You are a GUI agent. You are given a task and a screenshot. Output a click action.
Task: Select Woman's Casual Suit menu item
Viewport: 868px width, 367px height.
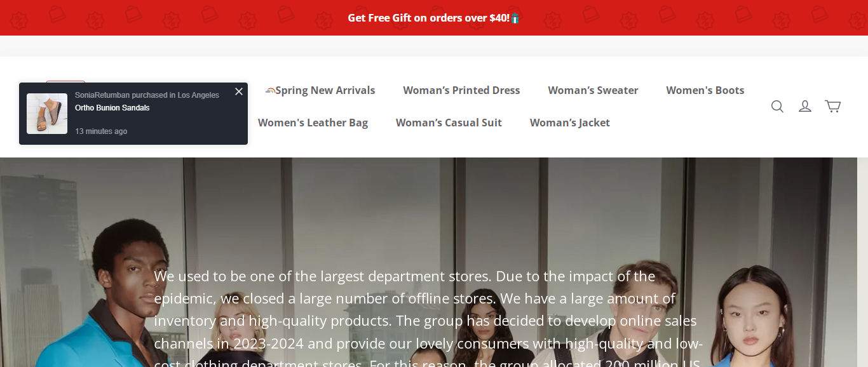tap(449, 123)
